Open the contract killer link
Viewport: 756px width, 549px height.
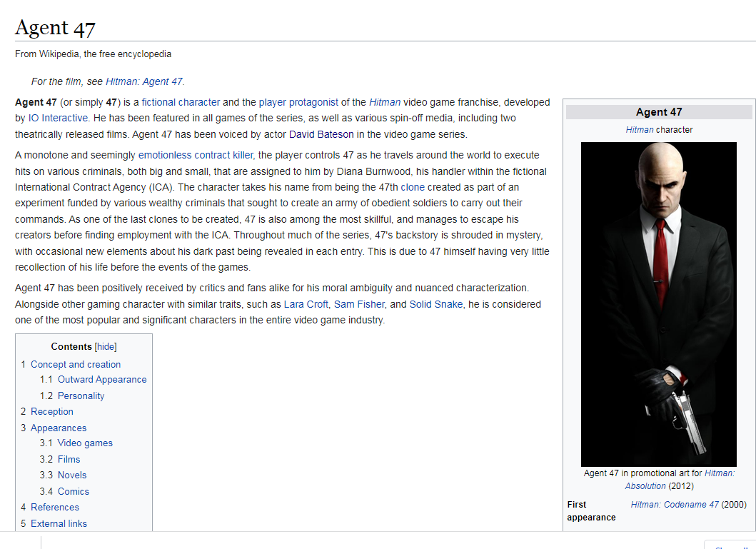point(223,155)
